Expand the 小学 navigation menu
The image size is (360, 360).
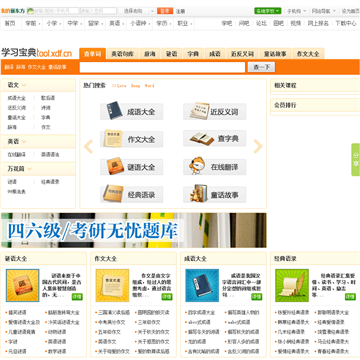pos(53,24)
